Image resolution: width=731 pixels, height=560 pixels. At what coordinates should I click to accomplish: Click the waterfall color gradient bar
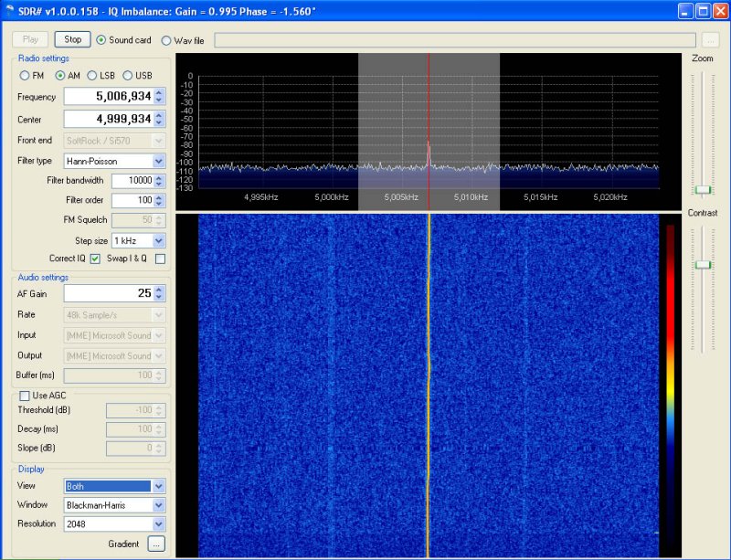(671, 387)
